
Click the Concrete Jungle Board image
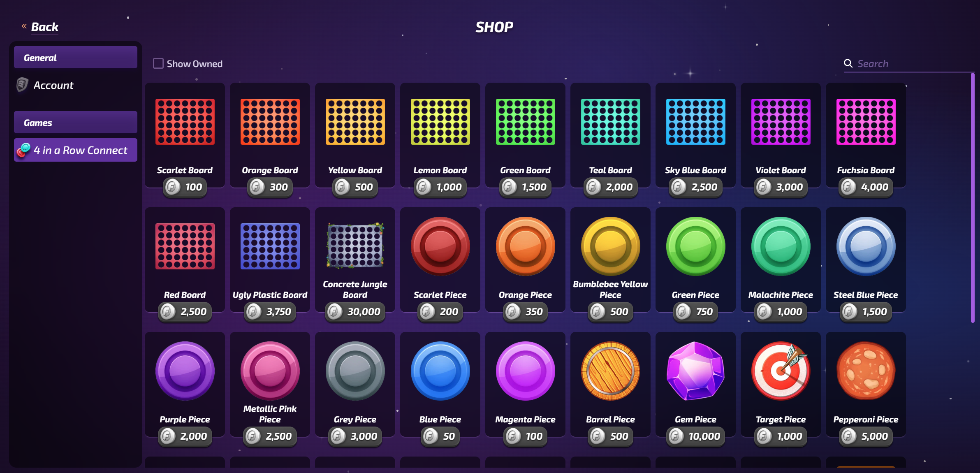[x=355, y=246]
